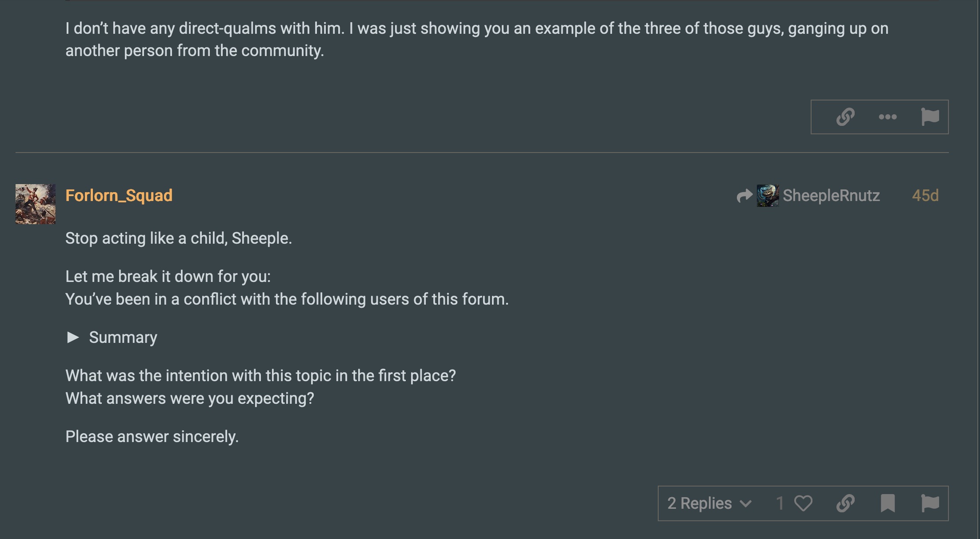
Task: Copy link icon on the upper post
Action: point(845,117)
